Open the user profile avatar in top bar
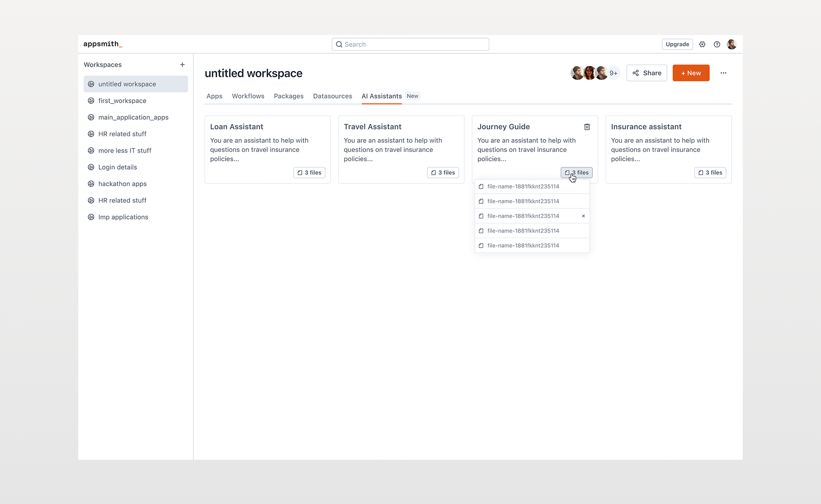 click(732, 44)
